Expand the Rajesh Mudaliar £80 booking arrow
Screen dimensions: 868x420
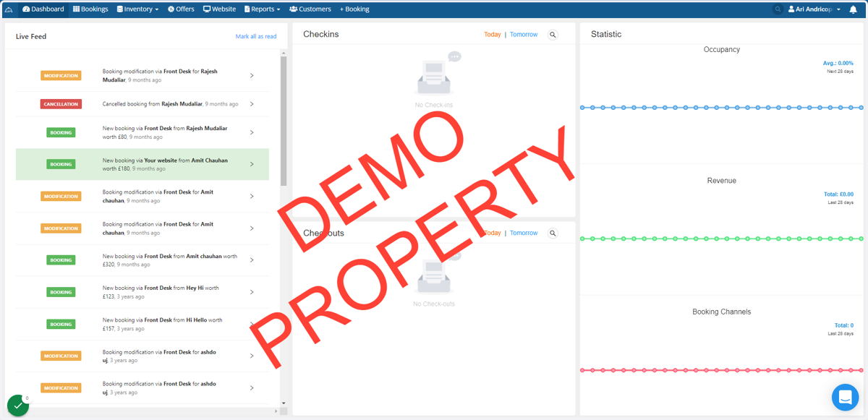coord(252,132)
